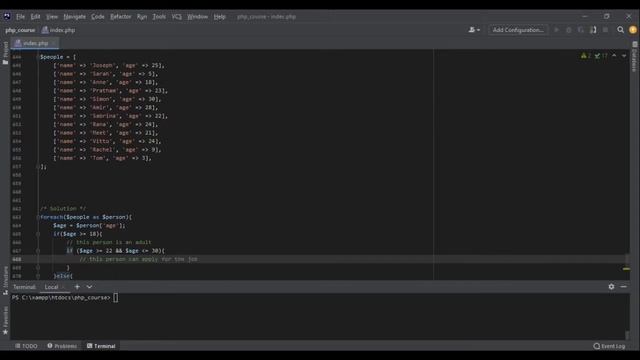
Task: Click the Add Configuration button
Action: click(x=518, y=30)
